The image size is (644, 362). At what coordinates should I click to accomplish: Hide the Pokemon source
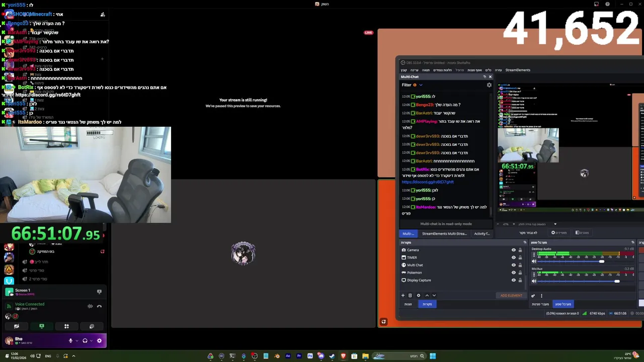pos(514,273)
